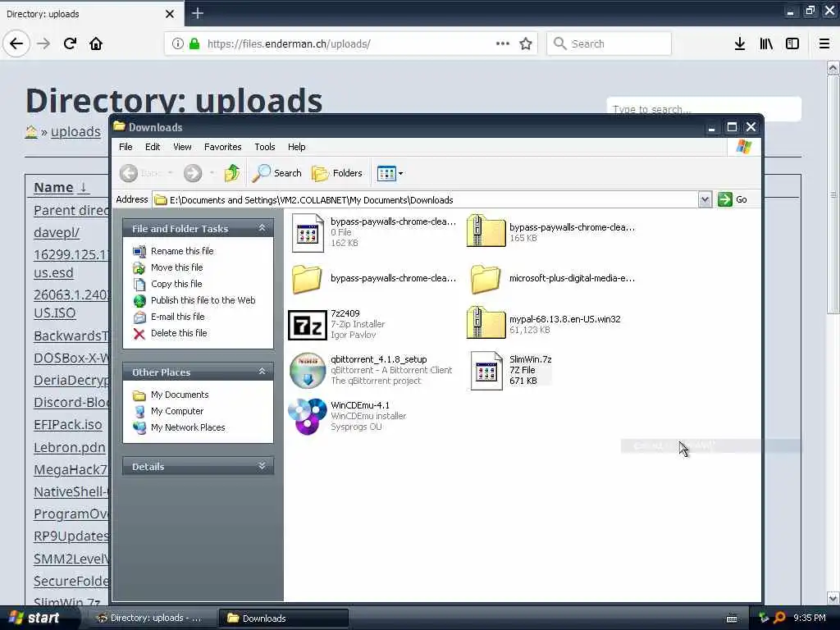Collapse the Other Places panel
The width and height of the screenshot is (840, 630).
[x=262, y=372]
